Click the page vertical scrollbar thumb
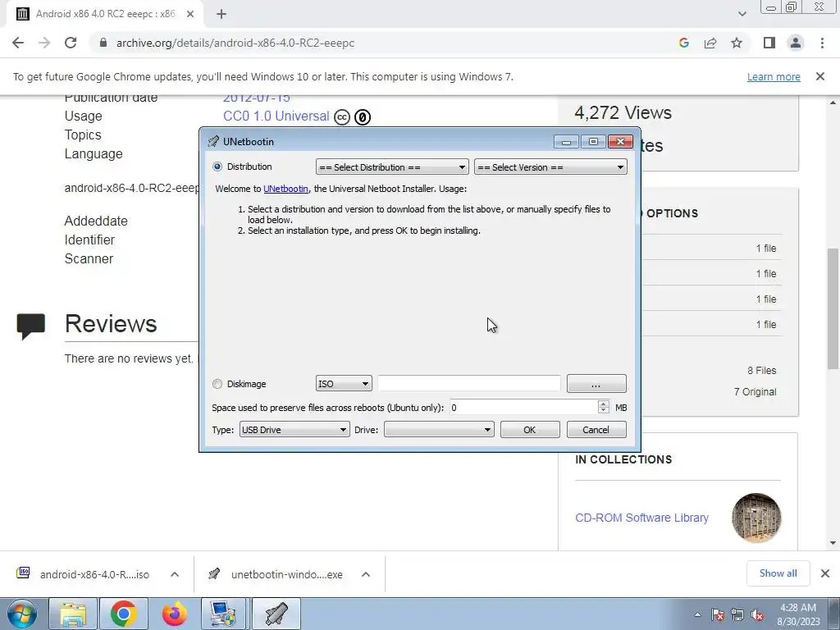Image resolution: width=840 pixels, height=630 pixels. point(833,308)
